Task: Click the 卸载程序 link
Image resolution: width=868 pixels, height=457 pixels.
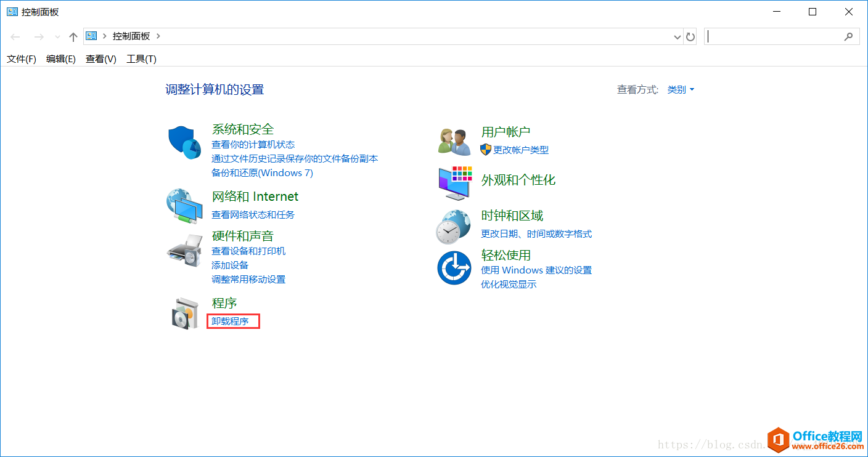Action: [x=230, y=322]
